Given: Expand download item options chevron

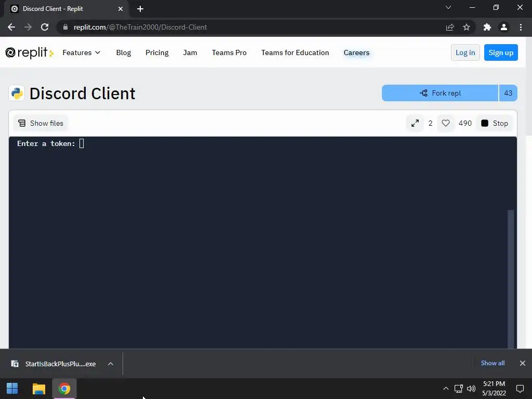Looking at the screenshot, I should [111, 364].
